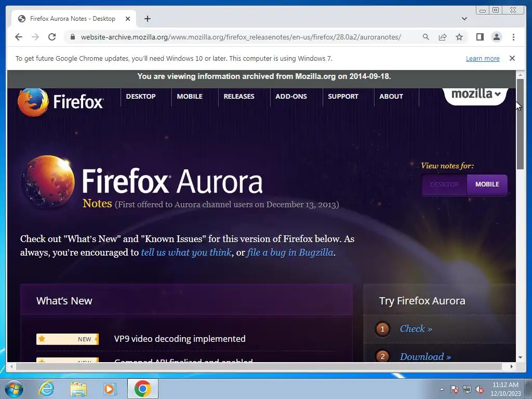
Task: Select 'VP9 video decoding implemented' text
Action: (x=180, y=339)
